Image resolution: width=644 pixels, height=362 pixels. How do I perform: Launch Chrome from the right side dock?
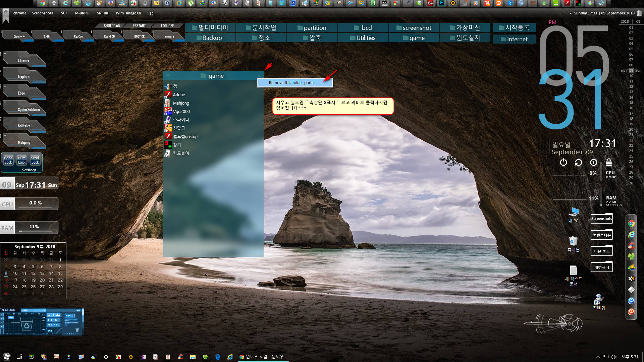click(631, 224)
